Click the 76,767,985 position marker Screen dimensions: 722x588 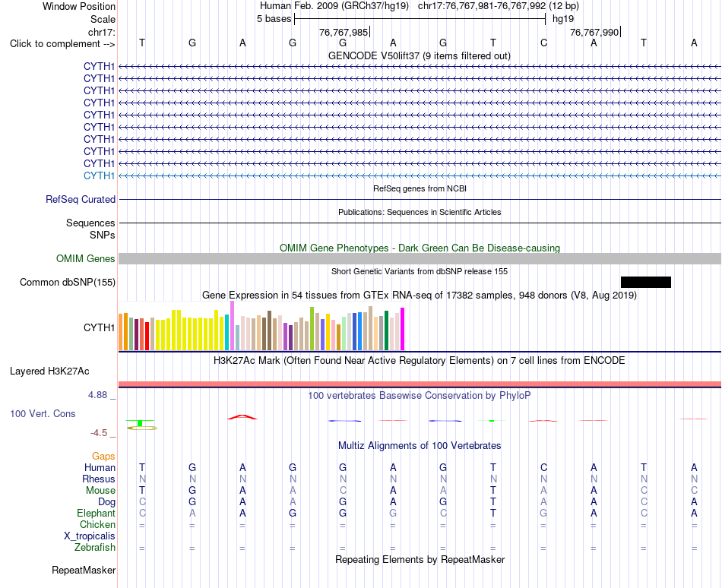[344, 32]
